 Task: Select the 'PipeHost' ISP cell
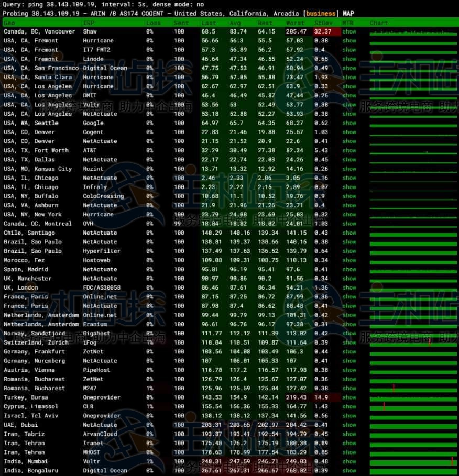pos(96,370)
